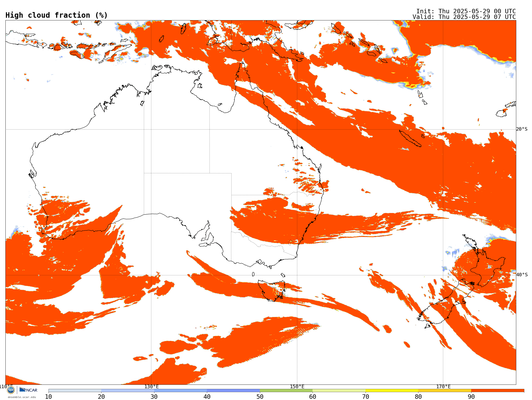
Task: Click Tasmania on the map
Action: click(x=271, y=291)
